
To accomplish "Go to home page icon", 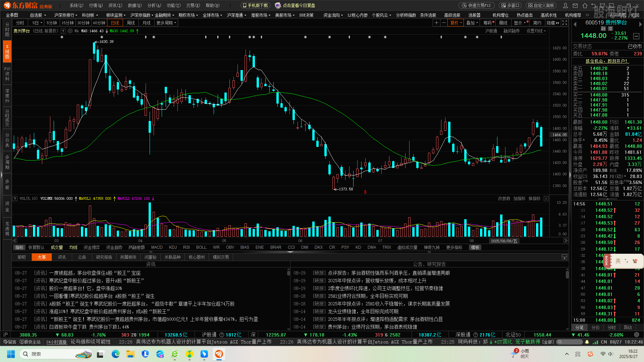I will coord(585,5).
